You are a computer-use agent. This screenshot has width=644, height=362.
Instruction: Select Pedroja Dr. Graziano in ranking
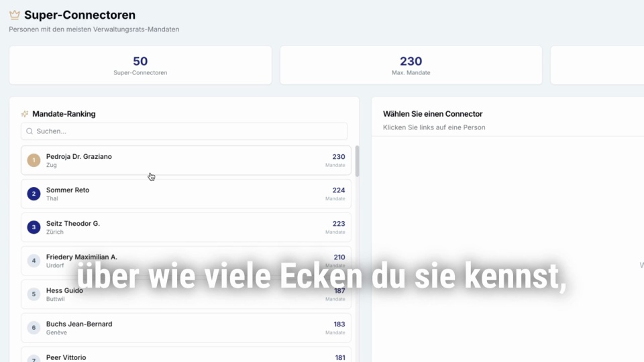point(186,160)
